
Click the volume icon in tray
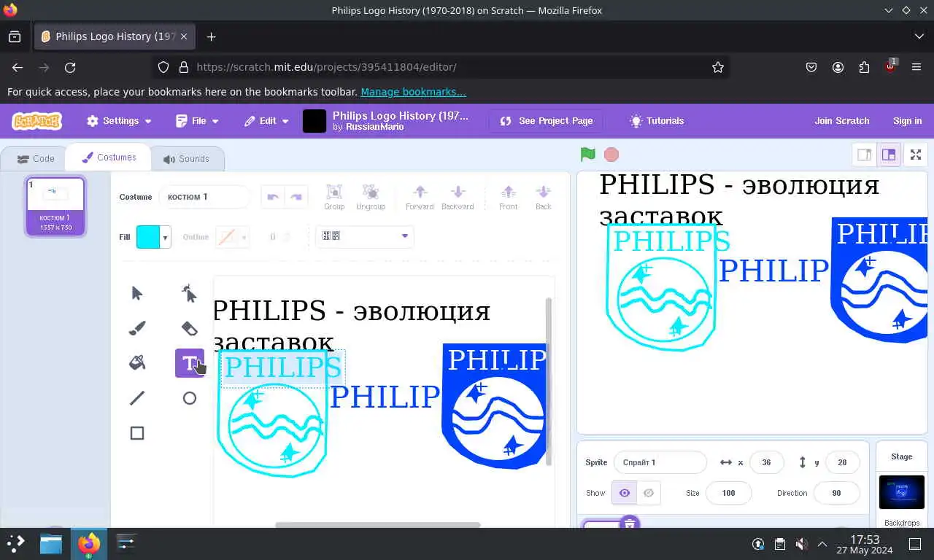click(x=801, y=544)
